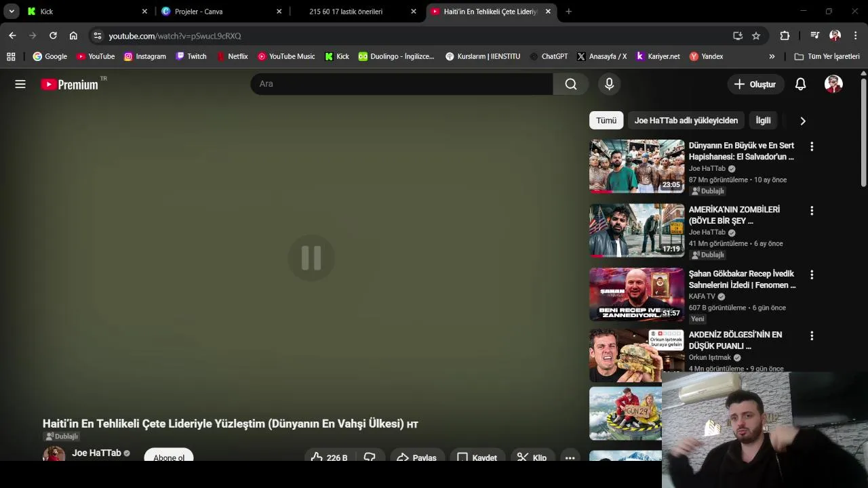868x488 pixels.
Task: View site information icon in address bar
Action: (98, 36)
